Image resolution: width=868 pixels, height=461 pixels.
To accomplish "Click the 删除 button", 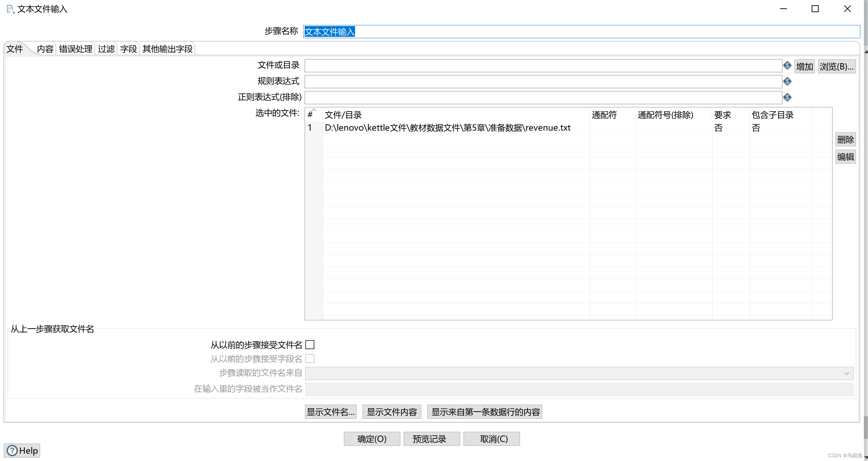I will coord(845,140).
